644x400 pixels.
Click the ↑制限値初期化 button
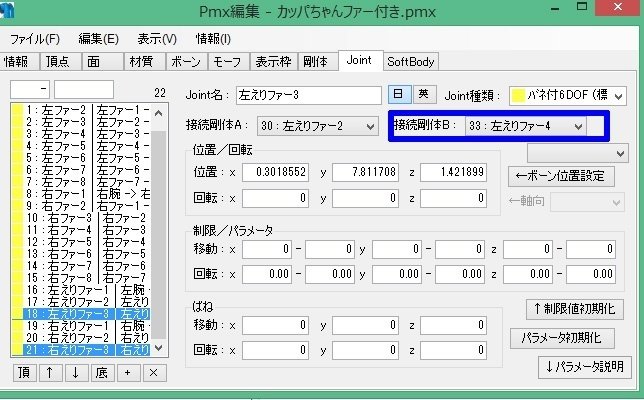[575, 309]
